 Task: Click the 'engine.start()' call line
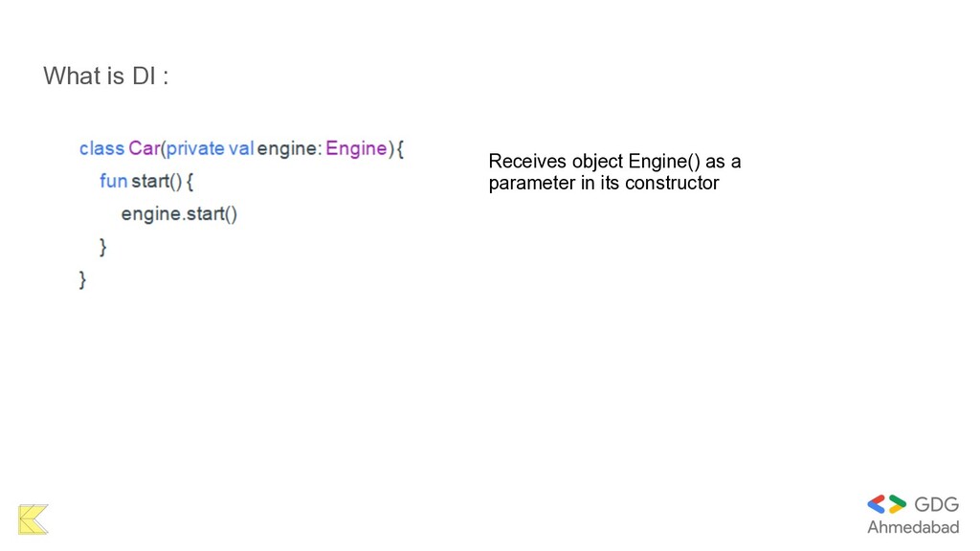(179, 213)
